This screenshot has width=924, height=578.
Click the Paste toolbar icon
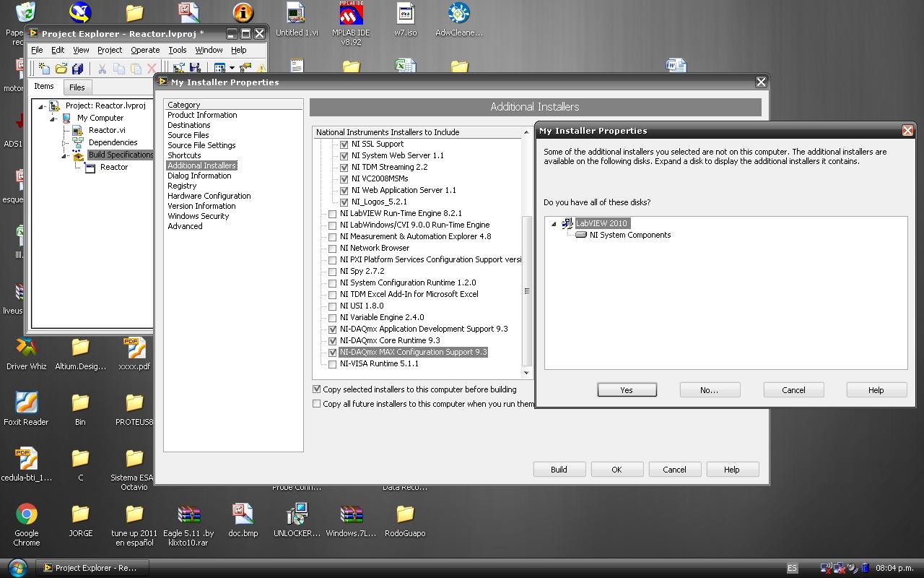pos(136,69)
